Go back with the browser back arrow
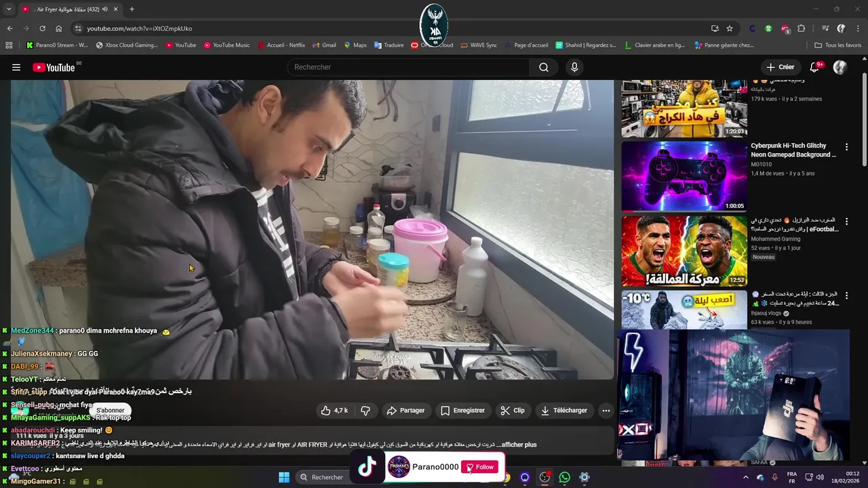The width and height of the screenshot is (868, 488). pos(9,28)
